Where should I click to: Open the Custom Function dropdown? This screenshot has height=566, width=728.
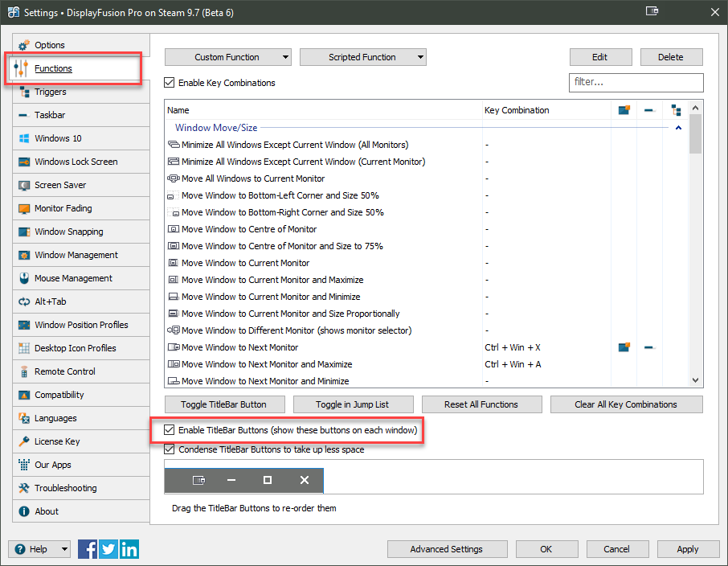[227, 57]
